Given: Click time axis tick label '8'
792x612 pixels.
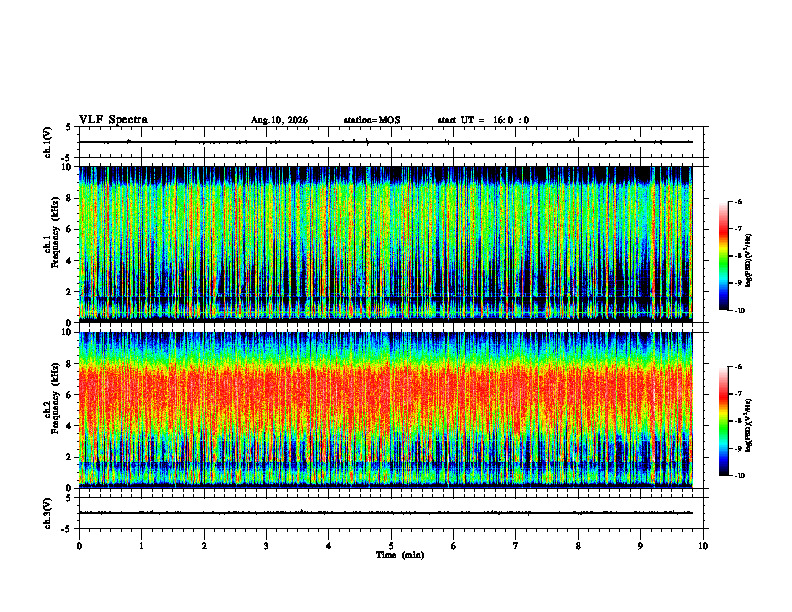Looking at the screenshot, I should (578, 546).
